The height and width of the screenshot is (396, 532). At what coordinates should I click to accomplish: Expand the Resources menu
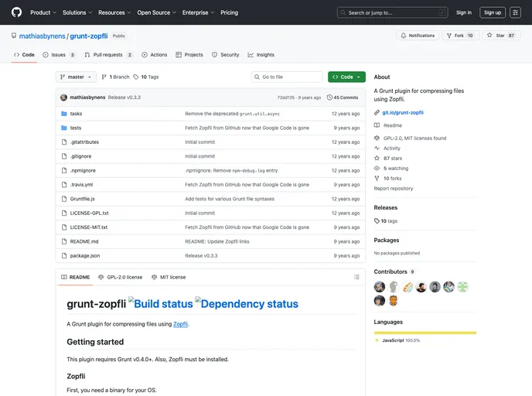[114, 12]
